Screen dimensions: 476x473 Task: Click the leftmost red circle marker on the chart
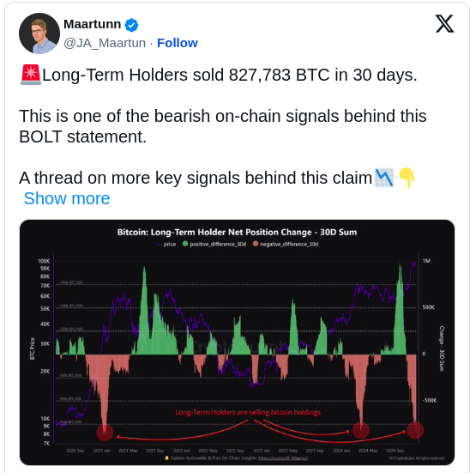pyautogui.click(x=105, y=432)
